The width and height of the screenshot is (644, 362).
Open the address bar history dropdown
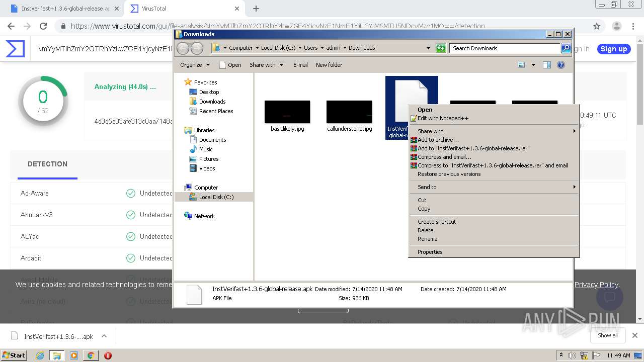[x=428, y=48]
